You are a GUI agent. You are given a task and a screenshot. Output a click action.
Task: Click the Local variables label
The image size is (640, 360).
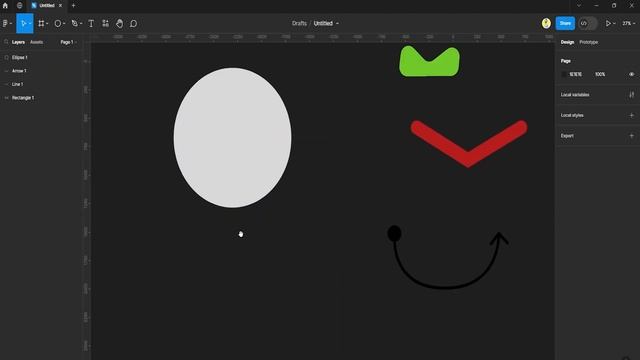pyautogui.click(x=575, y=95)
